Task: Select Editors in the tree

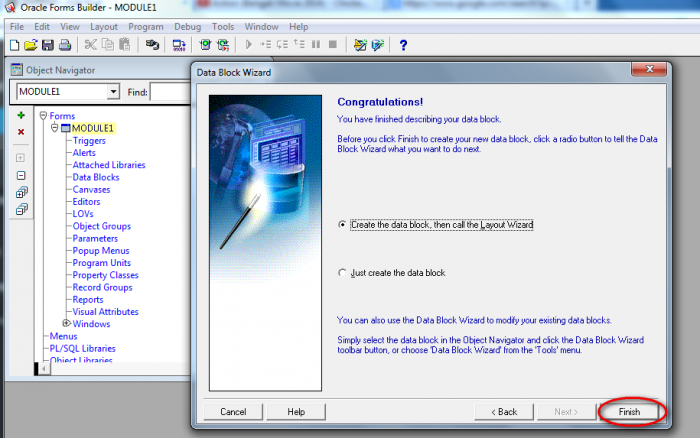Action: pos(86,201)
